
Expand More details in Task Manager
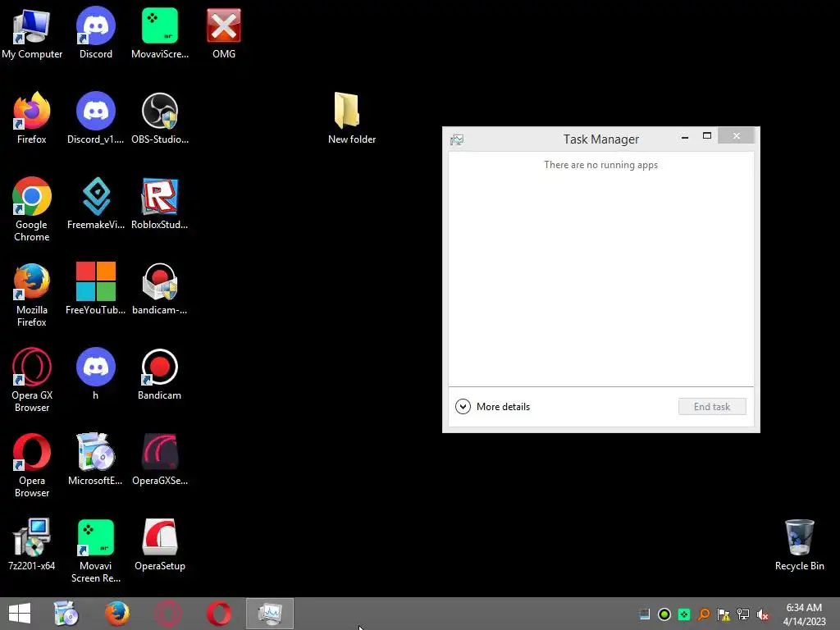[492, 407]
